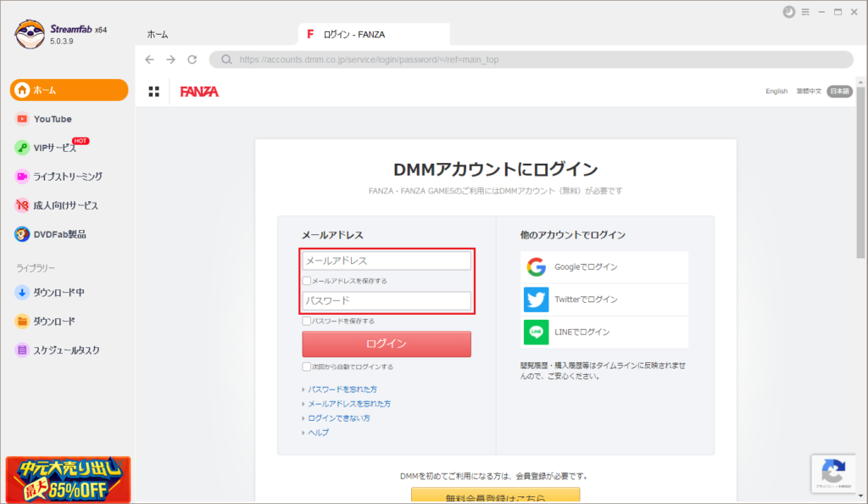Open the hamburger menu in title bar
Screen dimensions: 868x504
(x=805, y=12)
